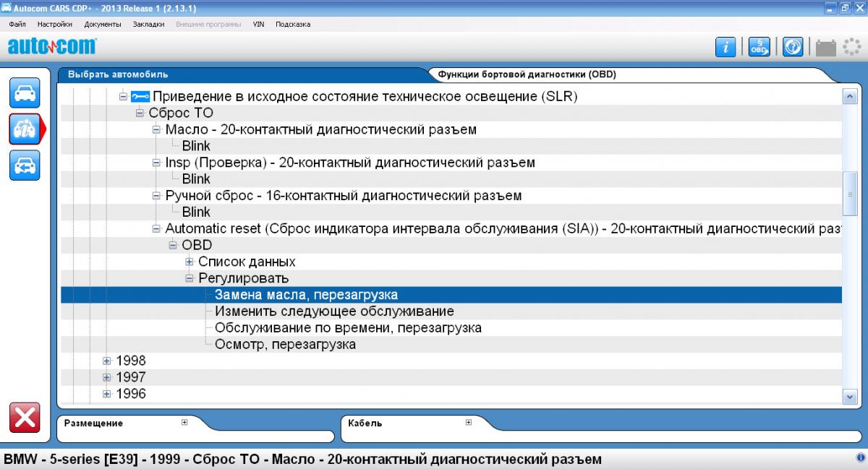
Task: Open the help question mark icon
Action: point(793,47)
